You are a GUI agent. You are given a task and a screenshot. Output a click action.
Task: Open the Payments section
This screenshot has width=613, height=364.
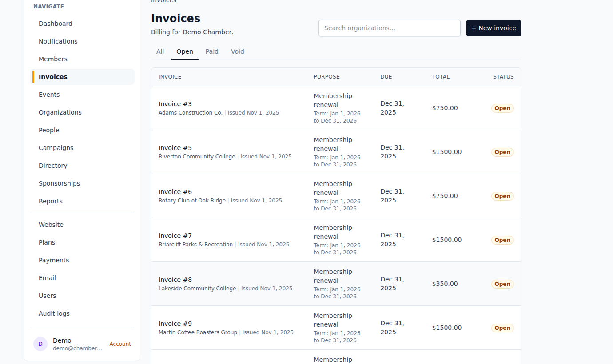(54, 260)
